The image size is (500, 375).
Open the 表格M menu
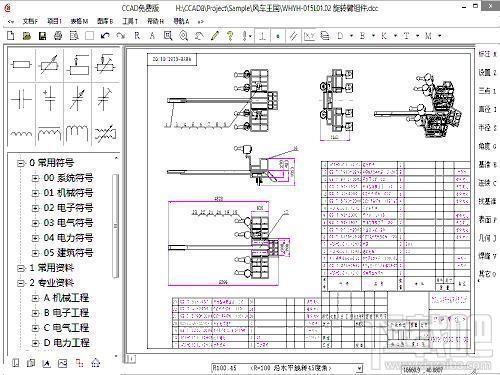click(x=79, y=21)
